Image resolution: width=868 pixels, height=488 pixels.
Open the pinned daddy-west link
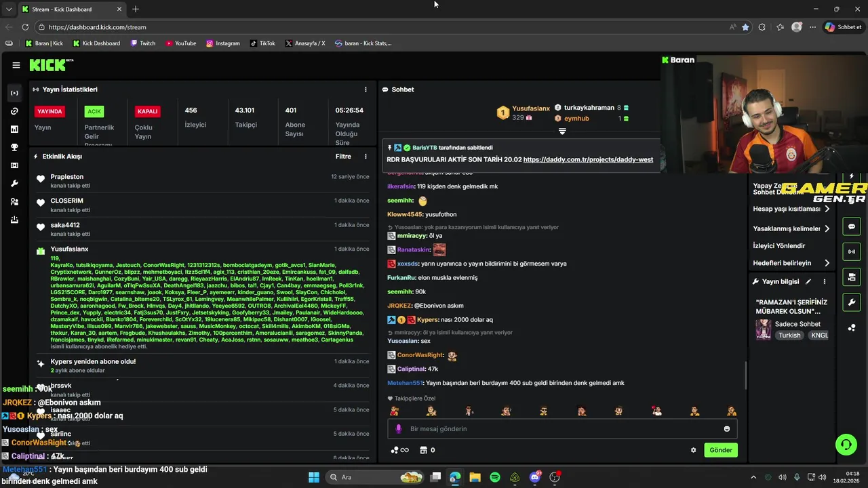coord(588,160)
